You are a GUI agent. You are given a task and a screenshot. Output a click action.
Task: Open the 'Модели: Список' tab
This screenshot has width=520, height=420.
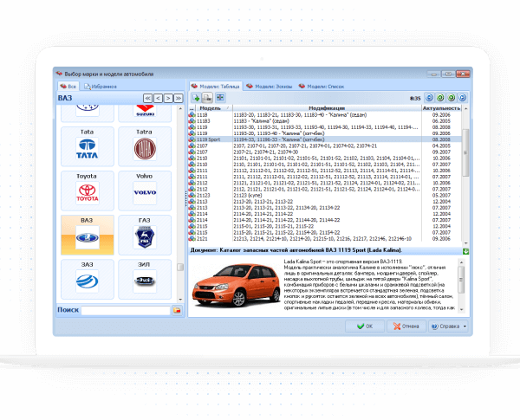point(322,87)
